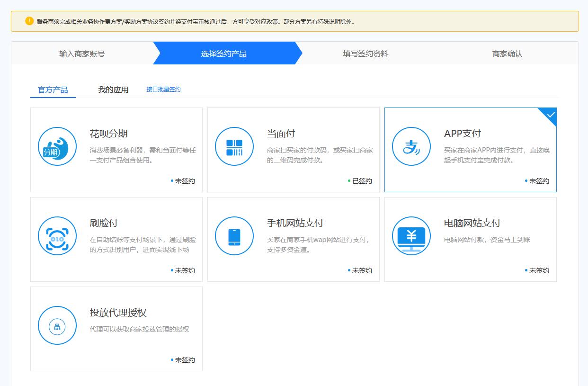The width and height of the screenshot is (588, 386).
Task: Open the 接口批量签约 link
Action: click(164, 90)
